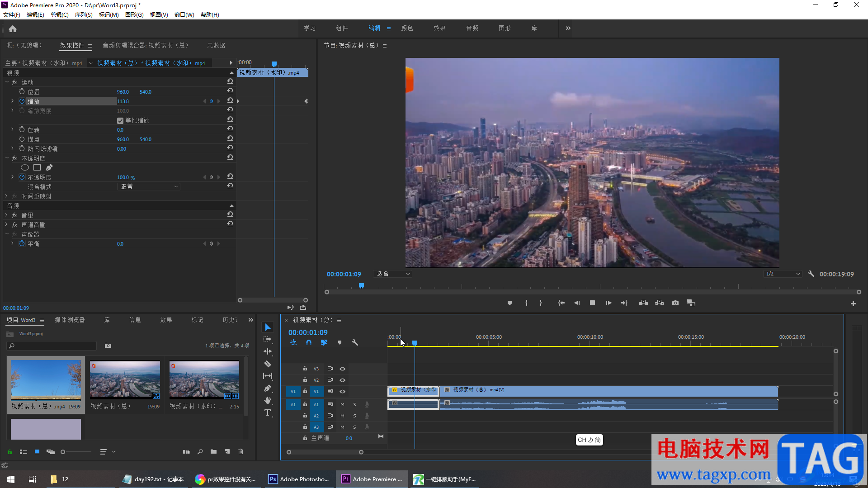Open Program monitor settings wrench
Image resolution: width=868 pixels, height=488 pixels.
tap(811, 274)
